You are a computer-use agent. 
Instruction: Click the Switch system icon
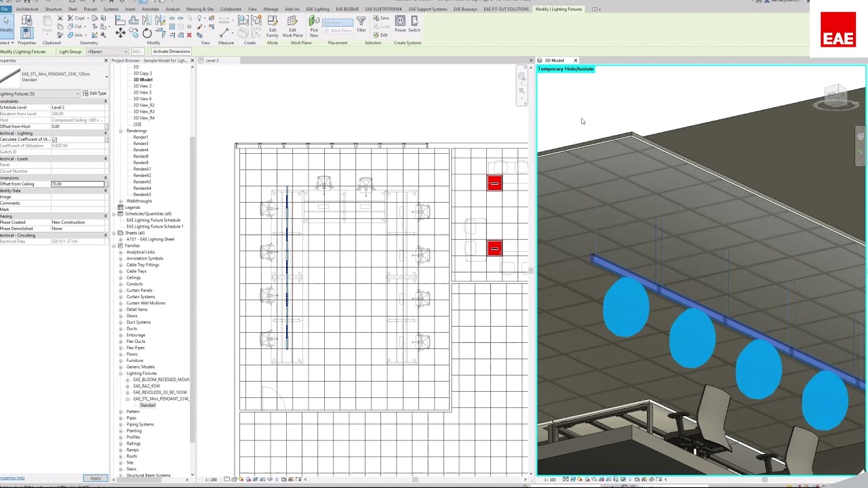click(x=414, y=24)
